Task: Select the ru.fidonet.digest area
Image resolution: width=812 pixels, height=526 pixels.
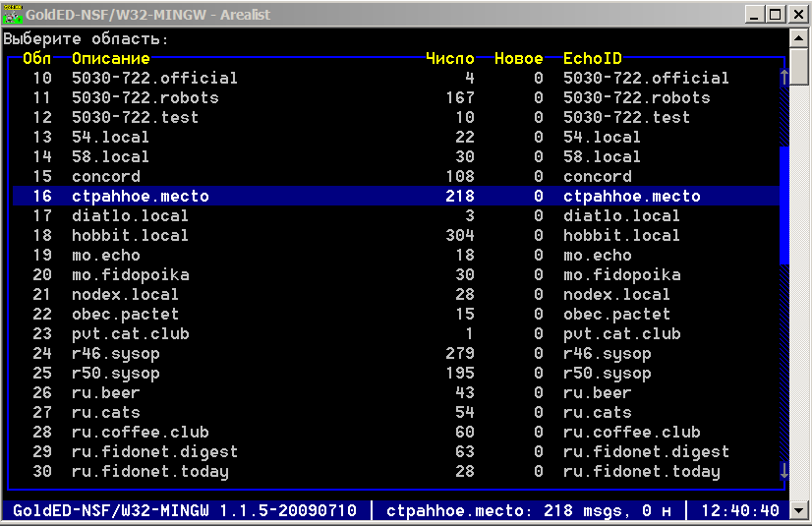Action: (x=154, y=451)
